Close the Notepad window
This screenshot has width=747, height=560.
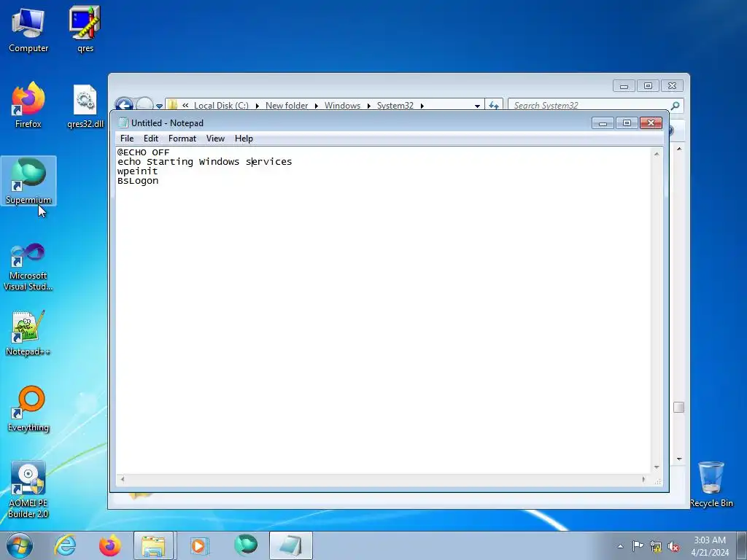point(651,123)
